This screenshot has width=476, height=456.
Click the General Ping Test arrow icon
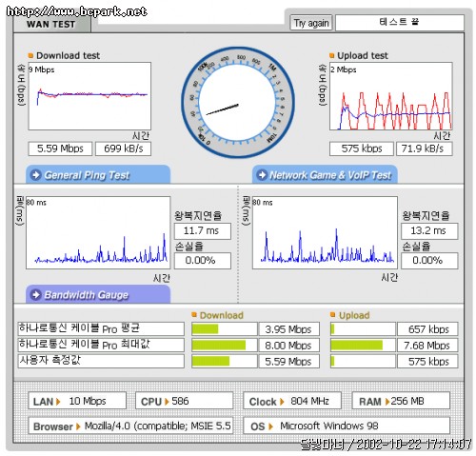point(35,174)
